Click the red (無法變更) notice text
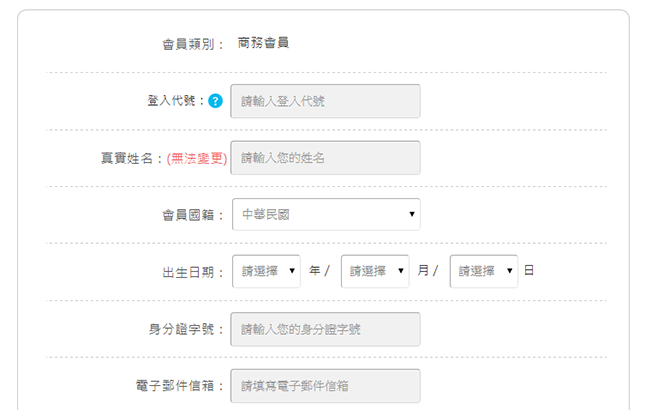 point(198,158)
